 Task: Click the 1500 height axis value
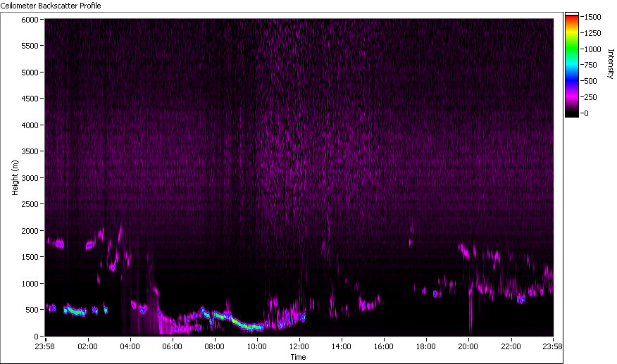[30, 257]
